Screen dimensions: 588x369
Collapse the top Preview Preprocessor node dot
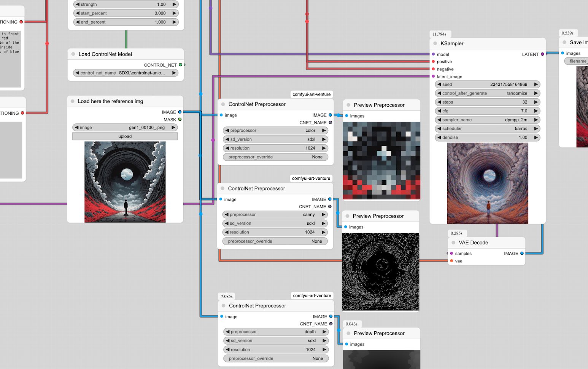348,105
